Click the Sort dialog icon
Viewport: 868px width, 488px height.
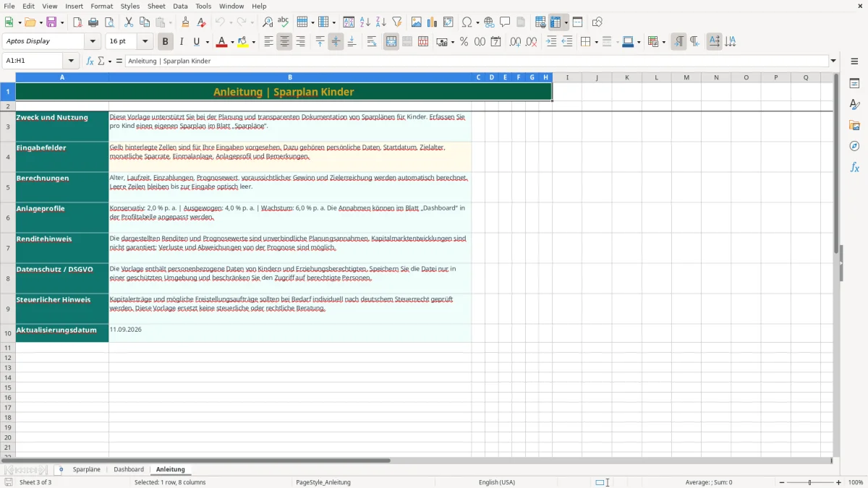point(349,22)
